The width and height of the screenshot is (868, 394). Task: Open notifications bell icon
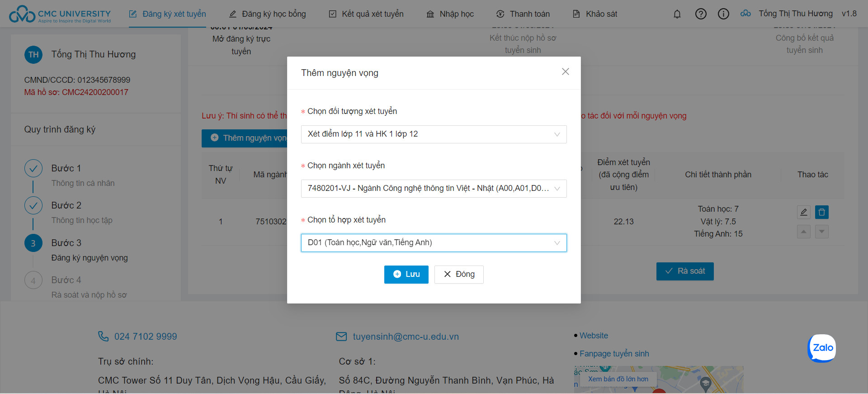[x=677, y=14]
